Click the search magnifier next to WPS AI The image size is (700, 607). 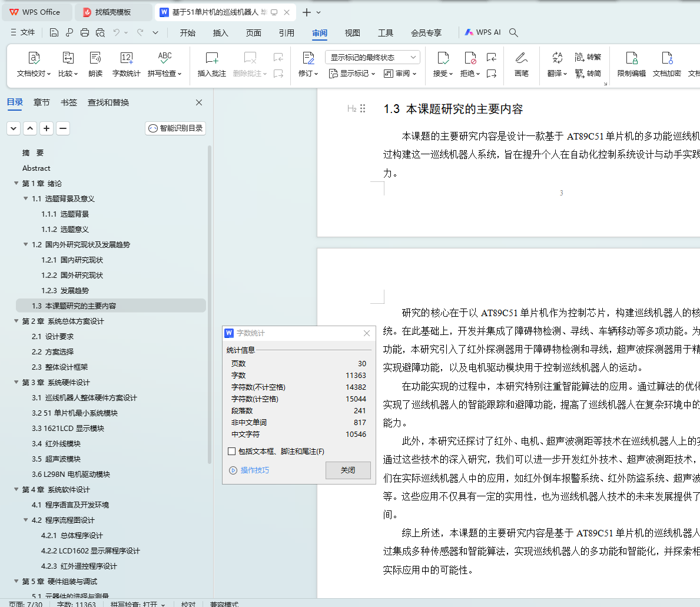(513, 32)
